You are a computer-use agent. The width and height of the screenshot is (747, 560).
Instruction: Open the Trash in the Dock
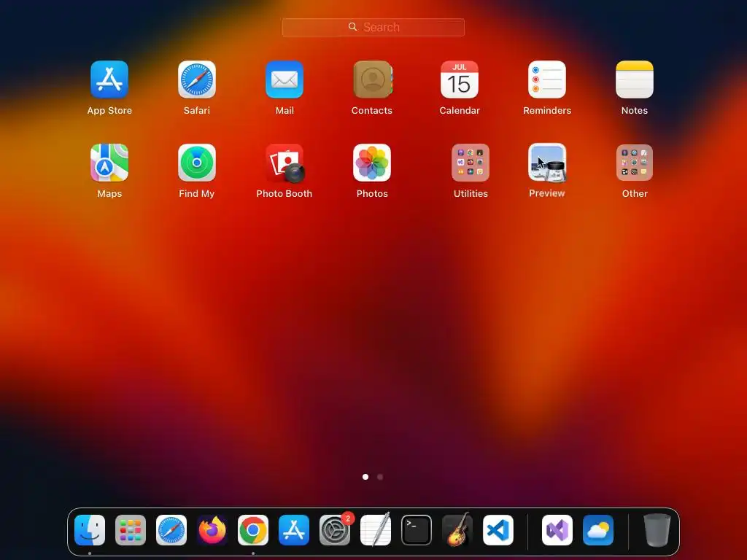tap(657, 530)
